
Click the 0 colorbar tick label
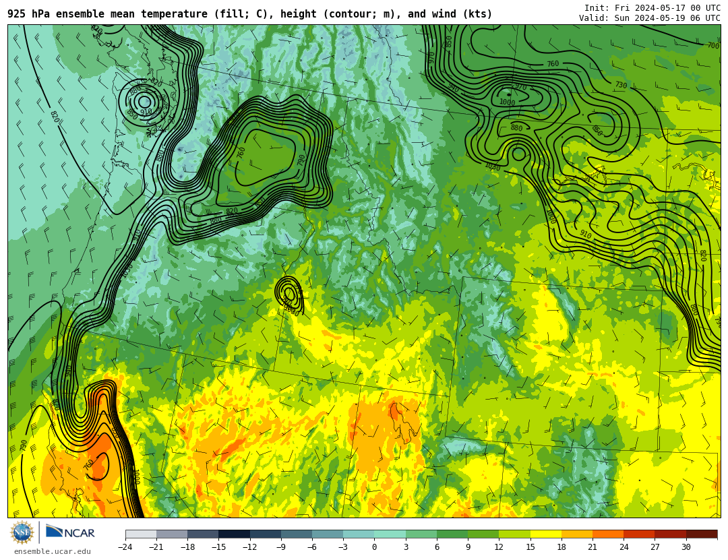pyautogui.click(x=375, y=547)
